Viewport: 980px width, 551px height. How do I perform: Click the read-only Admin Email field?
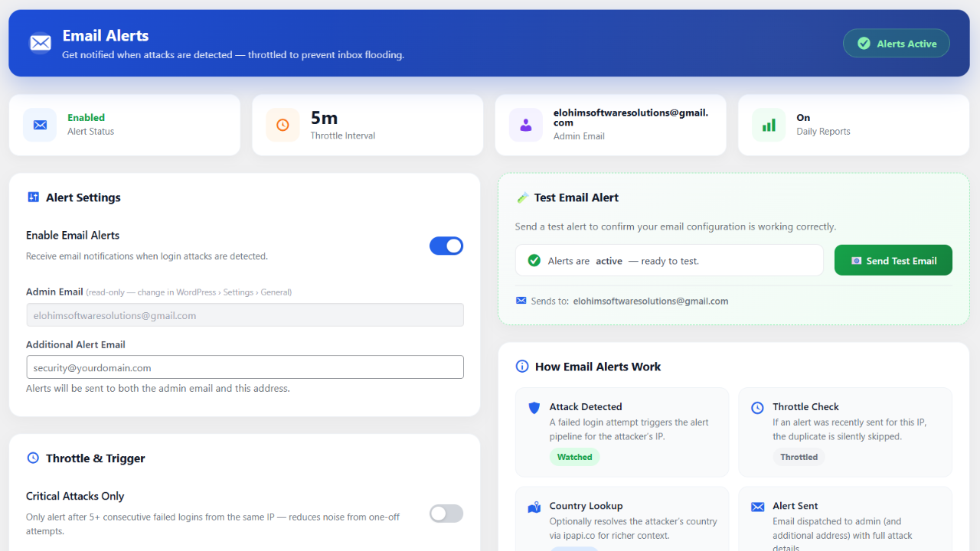coord(245,315)
